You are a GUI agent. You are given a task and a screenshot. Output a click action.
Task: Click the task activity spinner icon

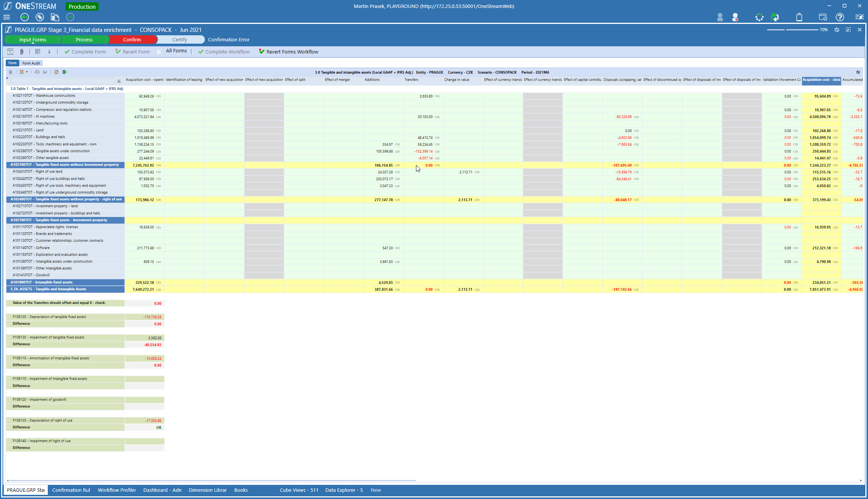click(x=759, y=17)
